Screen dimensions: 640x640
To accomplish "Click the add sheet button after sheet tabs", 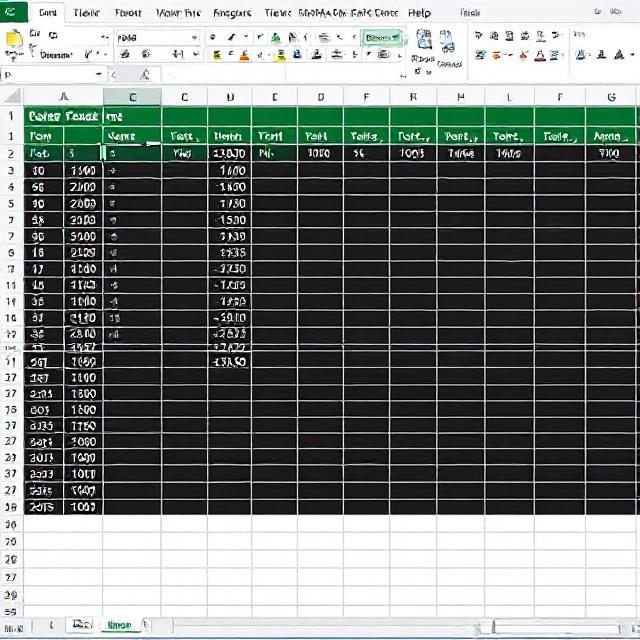I will pyautogui.click(x=147, y=625).
